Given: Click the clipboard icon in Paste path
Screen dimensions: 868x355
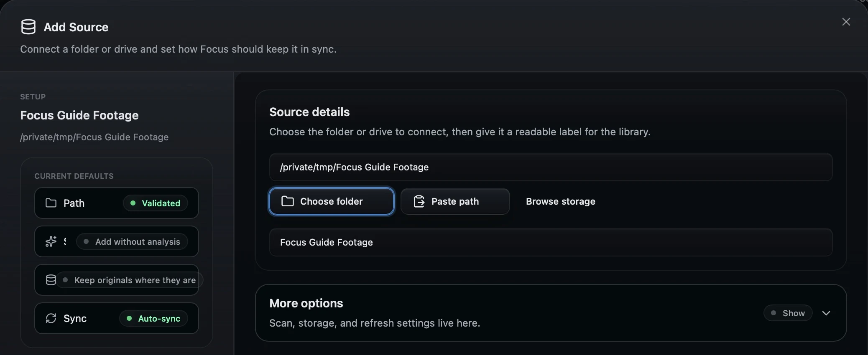Looking at the screenshot, I should click(x=419, y=201).
